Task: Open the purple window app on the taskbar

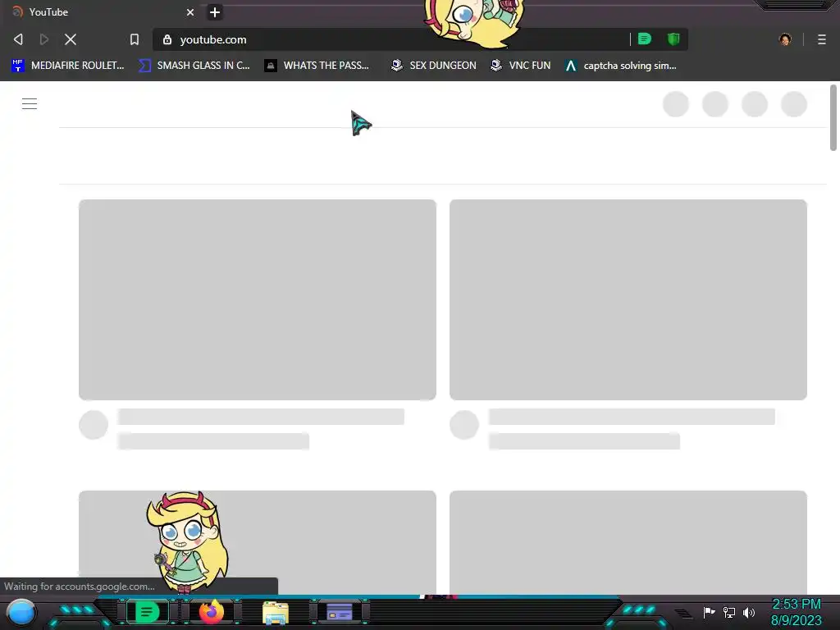Action: (339, 612)
